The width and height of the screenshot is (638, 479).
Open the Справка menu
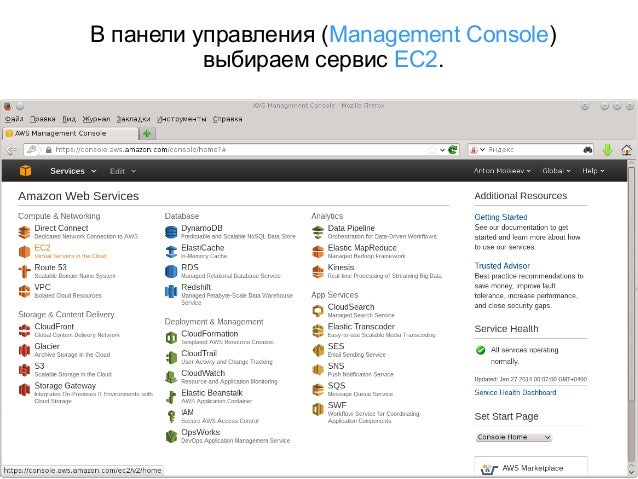point(227,119)
